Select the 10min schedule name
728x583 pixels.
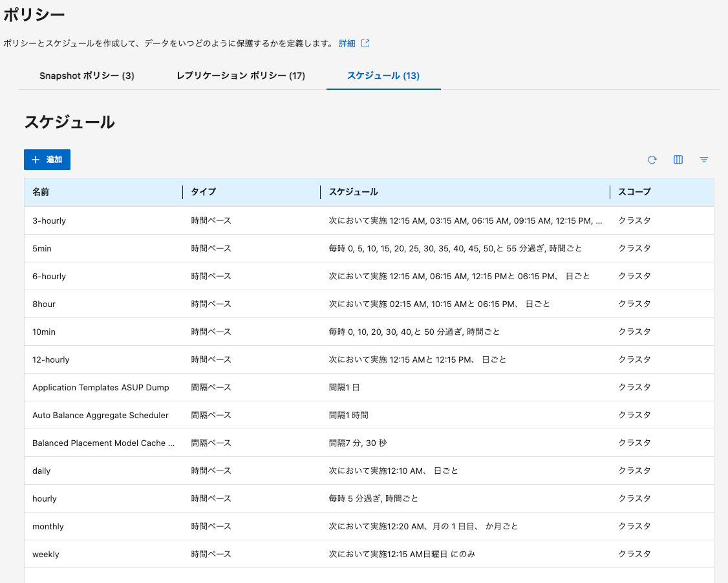click(x=44, y=332)
